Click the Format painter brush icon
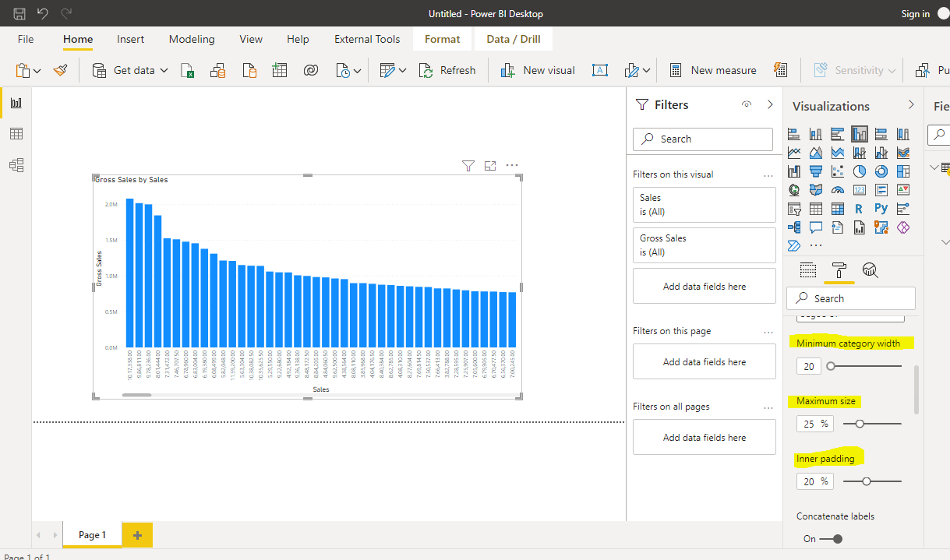 point(60,70)
